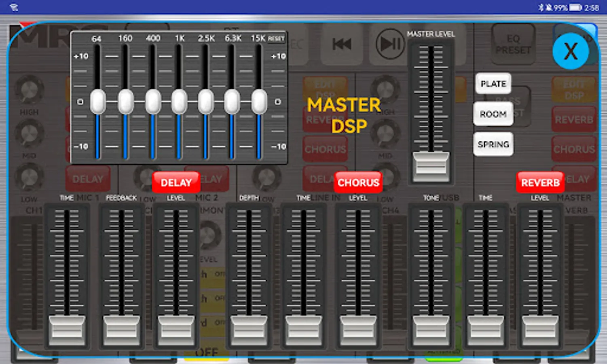This screenshot has width=607, height=364.
Task: Toggle the red REVERB effect button
Action: click(540, 183)
